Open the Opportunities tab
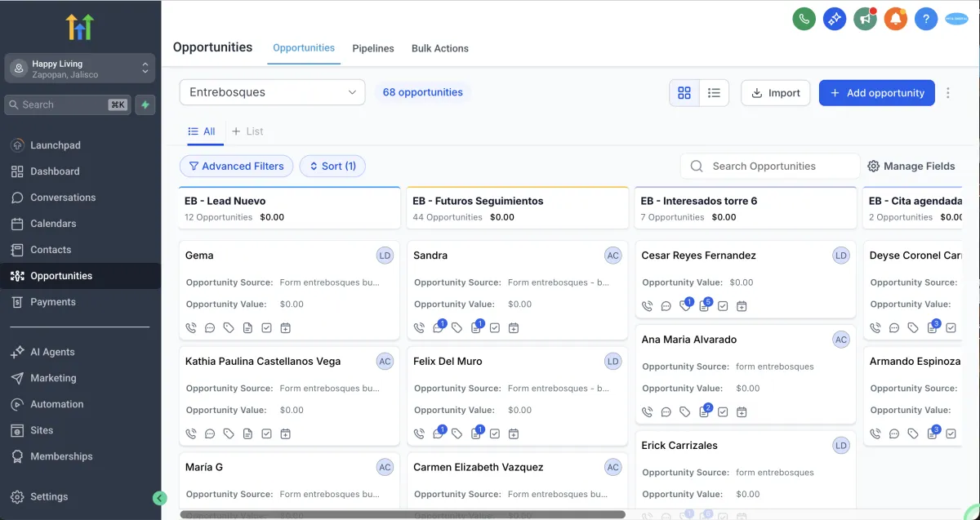The width and height of the screenshot is (980, 520). tap(304, 48)
